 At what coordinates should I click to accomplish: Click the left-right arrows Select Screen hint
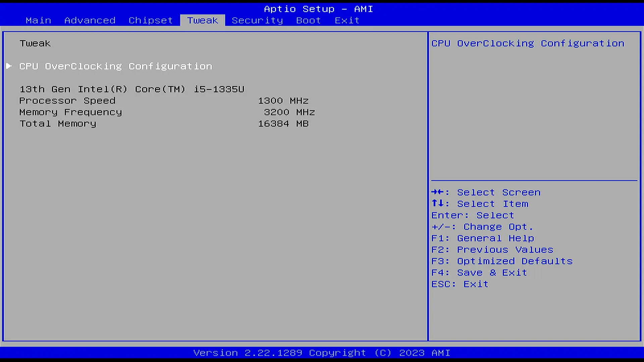click(x=486, y=192)
